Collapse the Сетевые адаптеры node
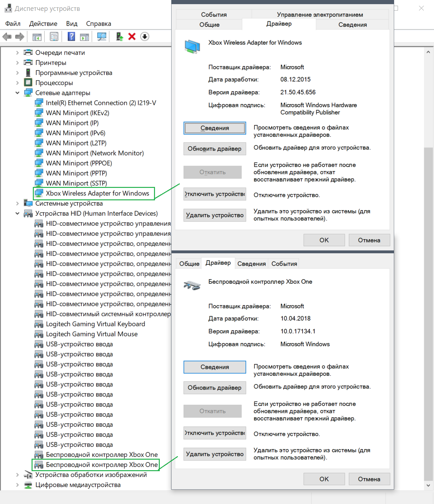 click(17, 93)
